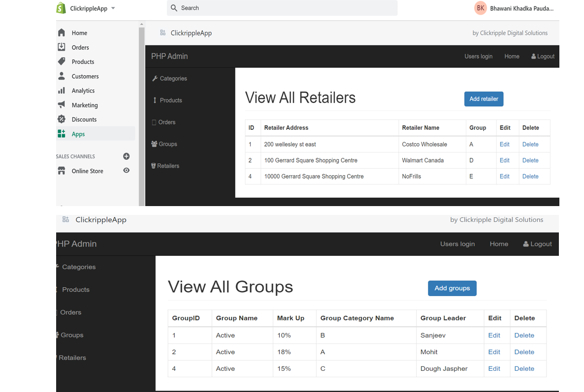This screenshot has width=584, height=392.
Task: Open the Analytics bar chart icon
Action: (62, 90)
